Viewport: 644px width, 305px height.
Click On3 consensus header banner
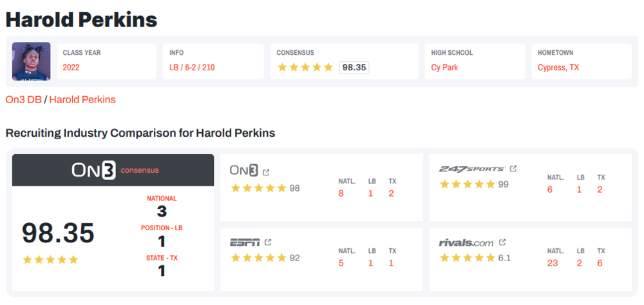coord(113,170)
